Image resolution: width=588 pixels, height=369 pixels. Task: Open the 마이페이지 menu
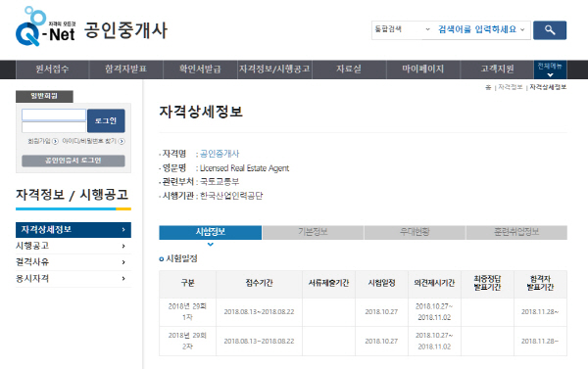[423, 69]
